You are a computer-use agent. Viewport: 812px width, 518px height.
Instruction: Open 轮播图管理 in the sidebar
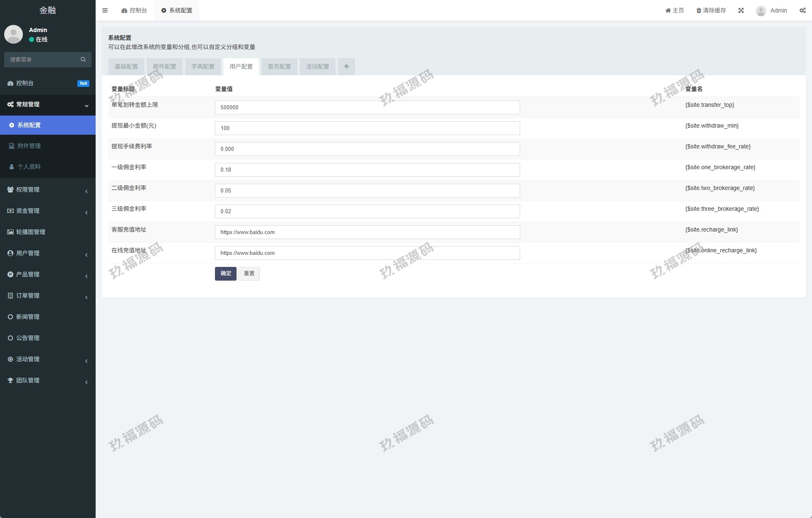coord(30,232)
